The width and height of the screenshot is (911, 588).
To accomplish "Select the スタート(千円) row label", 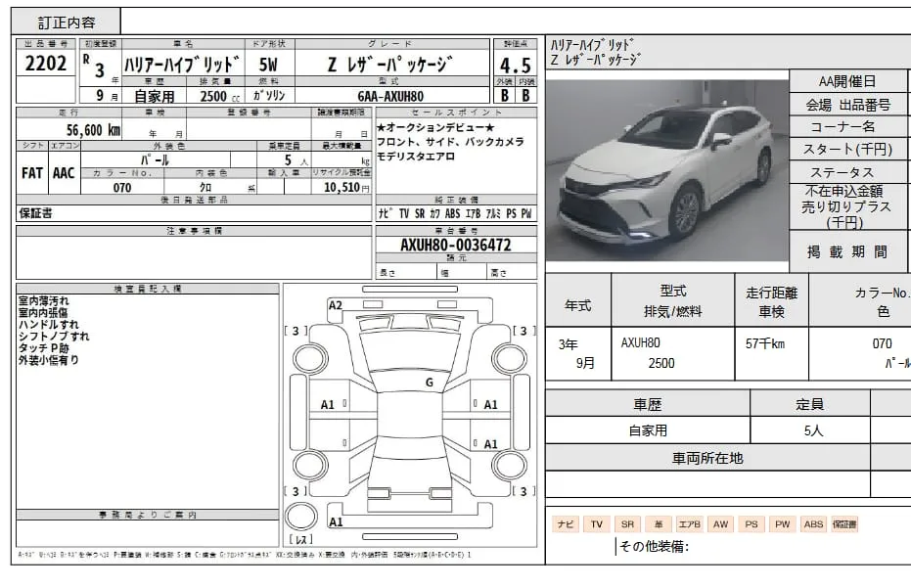I will [846, 150].
